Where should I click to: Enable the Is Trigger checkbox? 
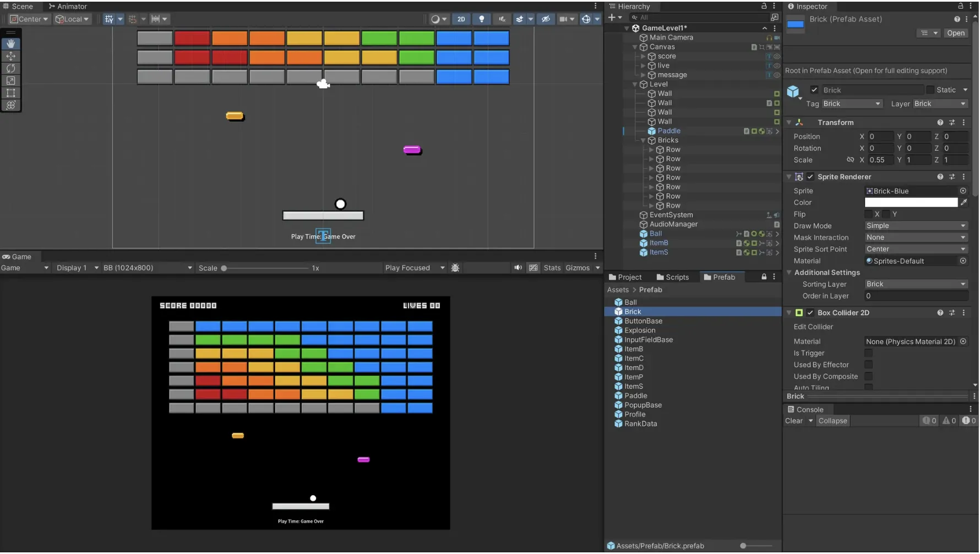869,354
